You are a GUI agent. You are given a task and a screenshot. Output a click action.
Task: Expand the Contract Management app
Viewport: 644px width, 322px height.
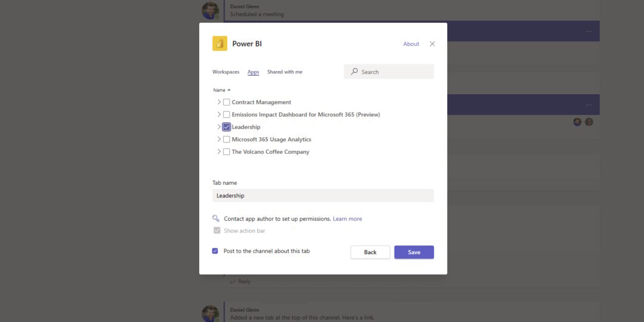(219, 102)
